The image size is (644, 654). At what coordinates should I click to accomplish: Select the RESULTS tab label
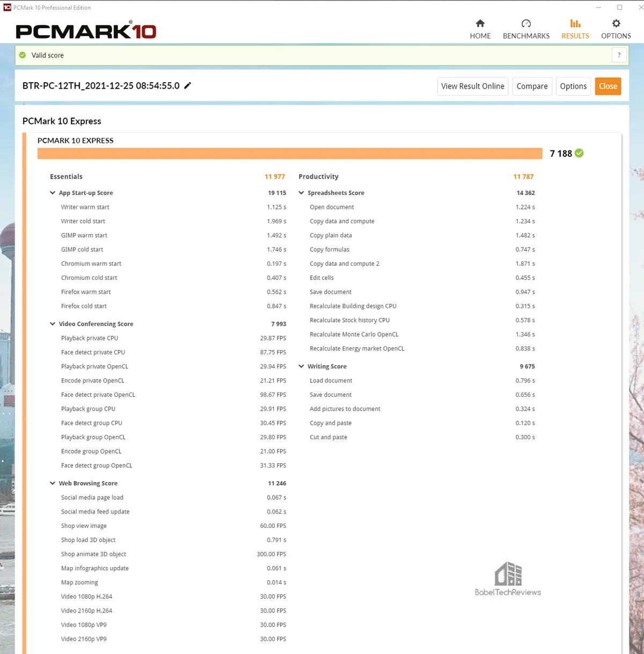point(575,36)
